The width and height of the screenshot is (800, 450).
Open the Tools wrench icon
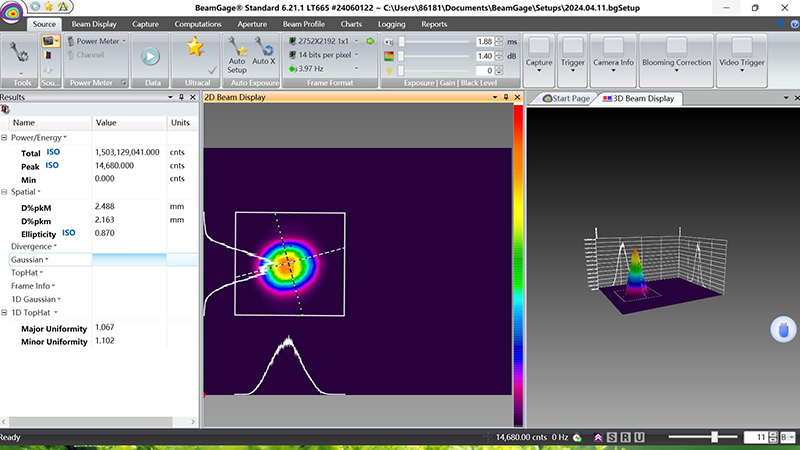coord(18,50)
